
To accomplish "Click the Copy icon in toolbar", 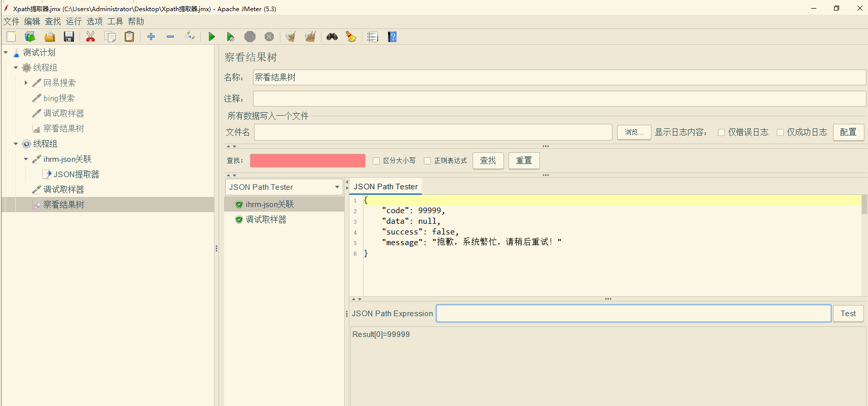I will click(x=110, y=37).
